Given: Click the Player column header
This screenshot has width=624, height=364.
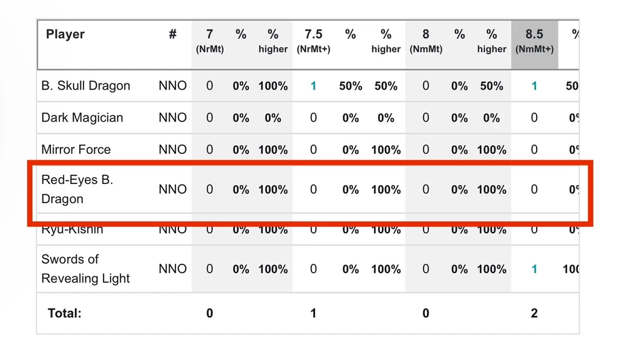Looking at the screenshot, I should tap(66, 35).
